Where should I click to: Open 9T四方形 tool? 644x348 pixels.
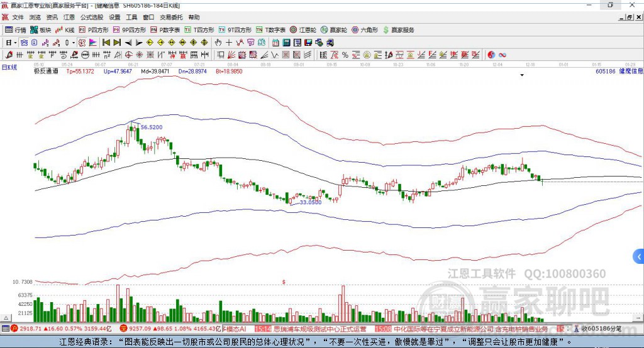click(235, 30)
